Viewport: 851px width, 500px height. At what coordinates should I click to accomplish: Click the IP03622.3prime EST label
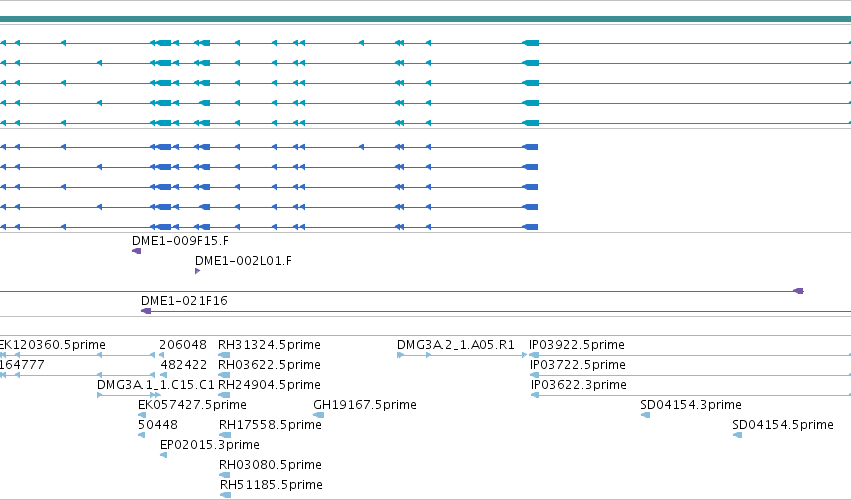coord(579,385)
